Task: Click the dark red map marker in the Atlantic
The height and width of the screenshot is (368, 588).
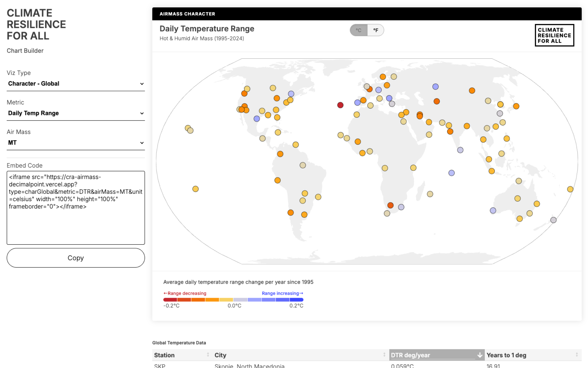Action: click(x=340, y=105)
